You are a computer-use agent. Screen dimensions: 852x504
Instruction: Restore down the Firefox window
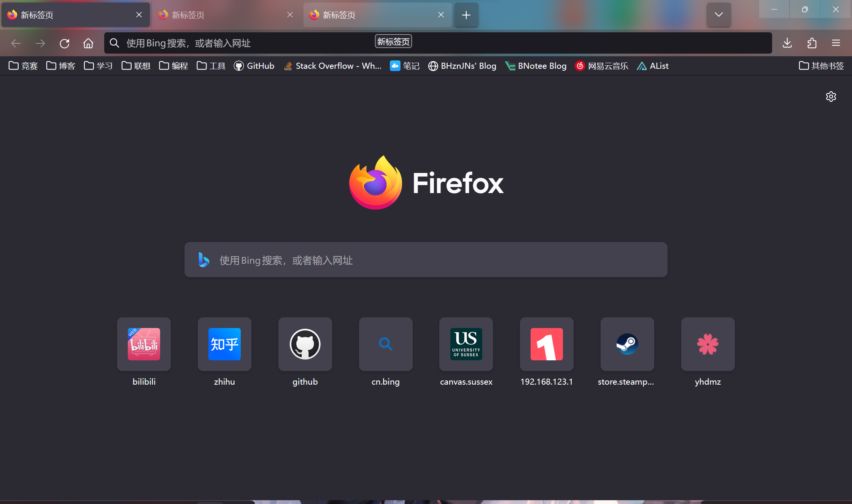point(805,9)
